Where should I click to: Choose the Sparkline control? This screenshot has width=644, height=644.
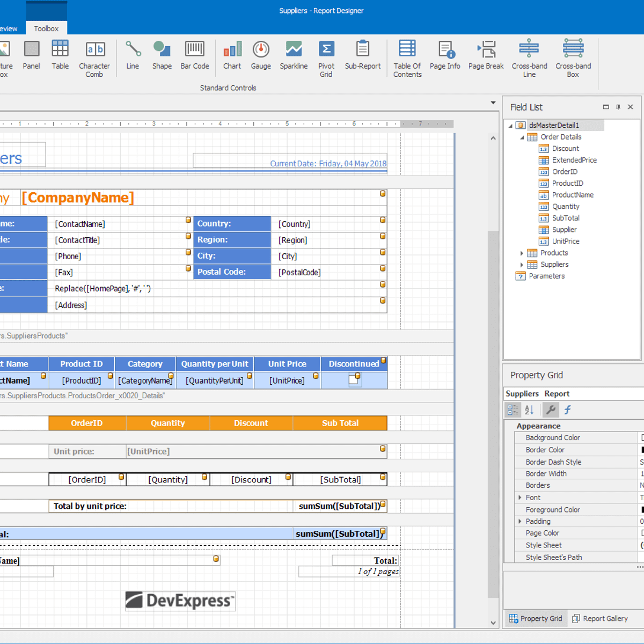(x=294, y=55)
